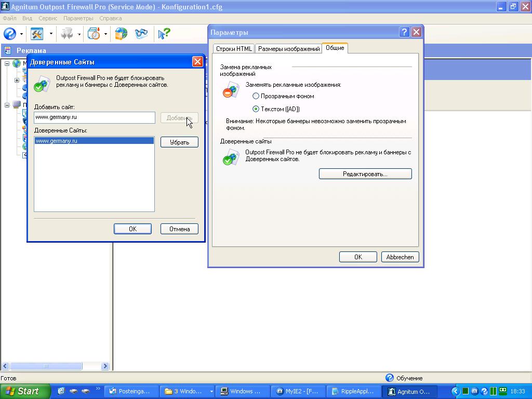
Task: Switch to the Размеры изображений tab
Action: [289, 49]
